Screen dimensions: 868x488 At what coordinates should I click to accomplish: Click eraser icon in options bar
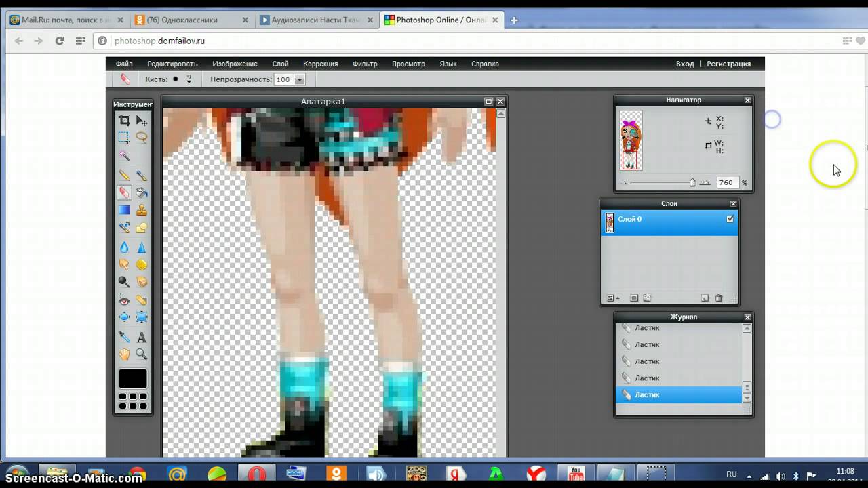[x=125, y=79]
